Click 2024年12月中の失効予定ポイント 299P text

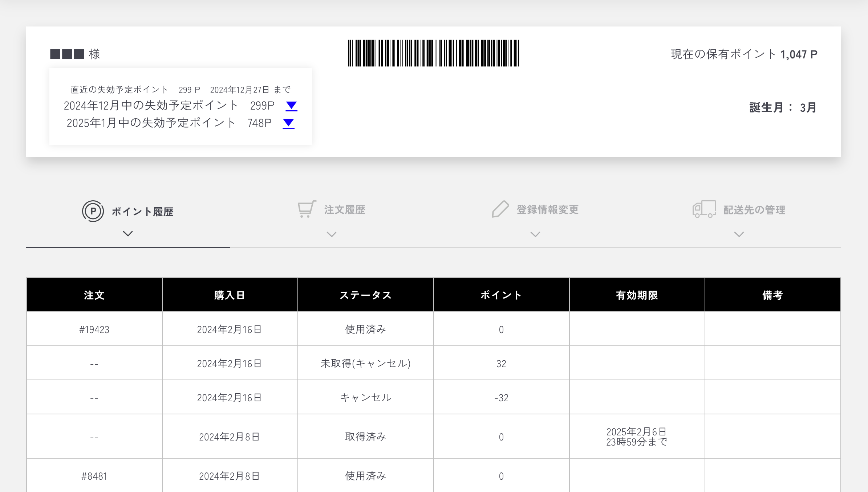[169, 106]
